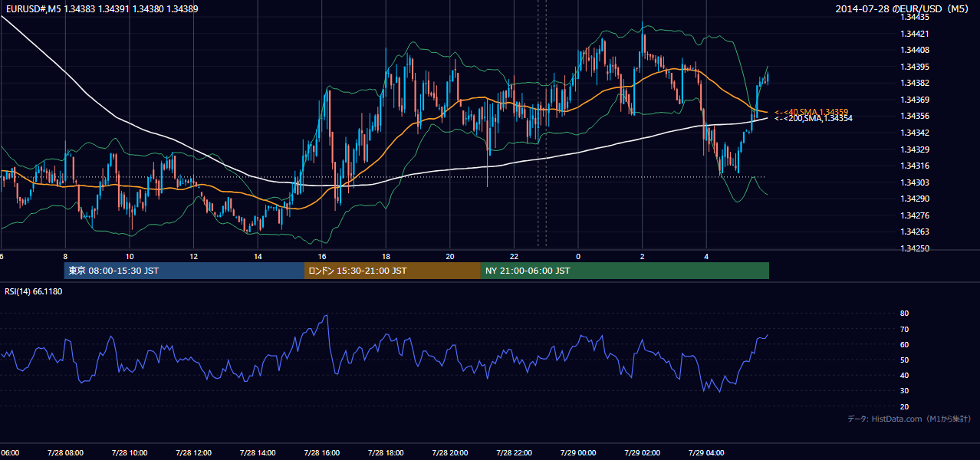Screen dimensions: 980x460
Task: Click price axis value 1.34382
Action: [x=916, y=83]
